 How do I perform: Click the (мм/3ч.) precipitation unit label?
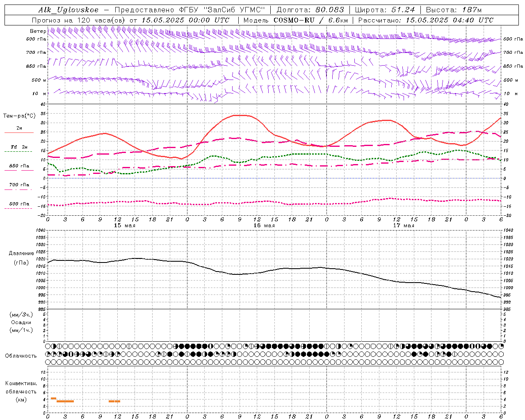[x=21, y=315]
